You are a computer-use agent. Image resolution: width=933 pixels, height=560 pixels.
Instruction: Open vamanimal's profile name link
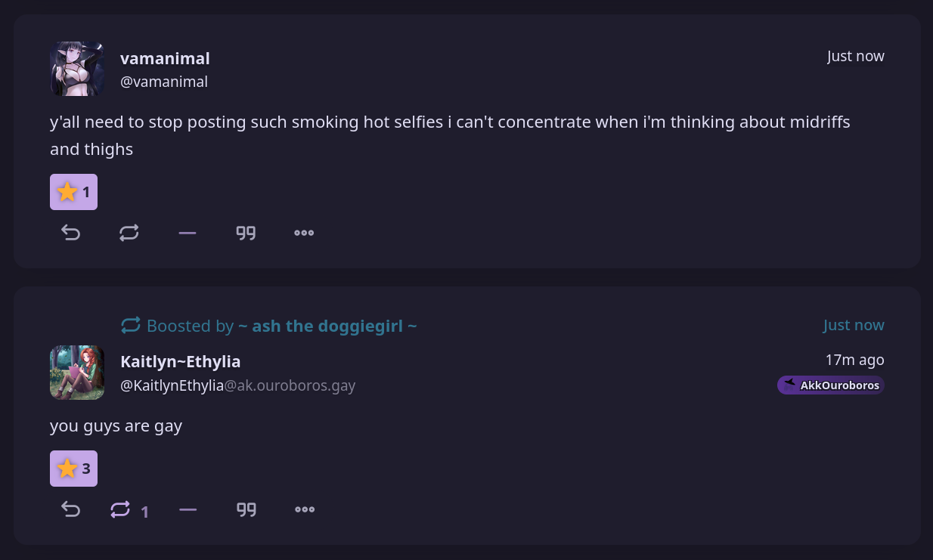point(165,58)
